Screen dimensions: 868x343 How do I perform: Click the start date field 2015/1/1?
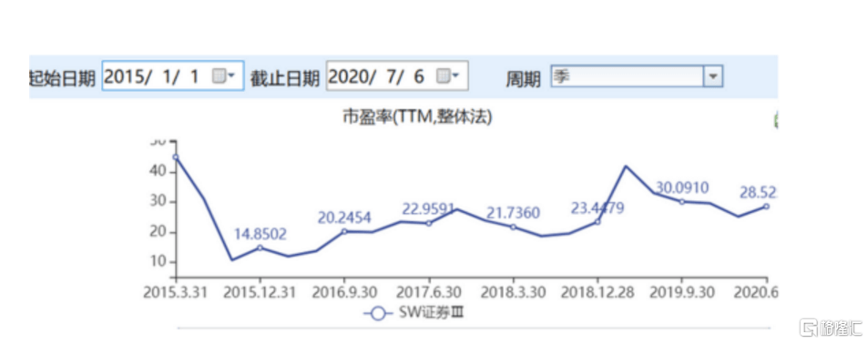pos(173,76)
